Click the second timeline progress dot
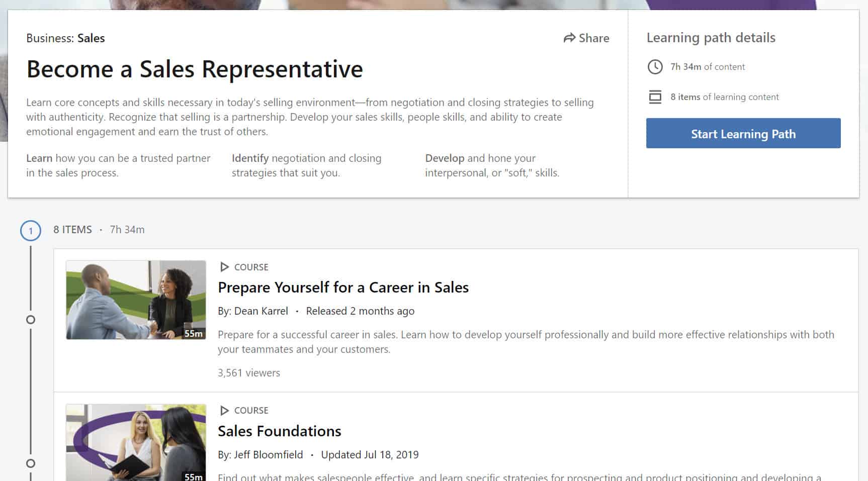The height and width of the screenshot is (481, 868). pos(31,462)
